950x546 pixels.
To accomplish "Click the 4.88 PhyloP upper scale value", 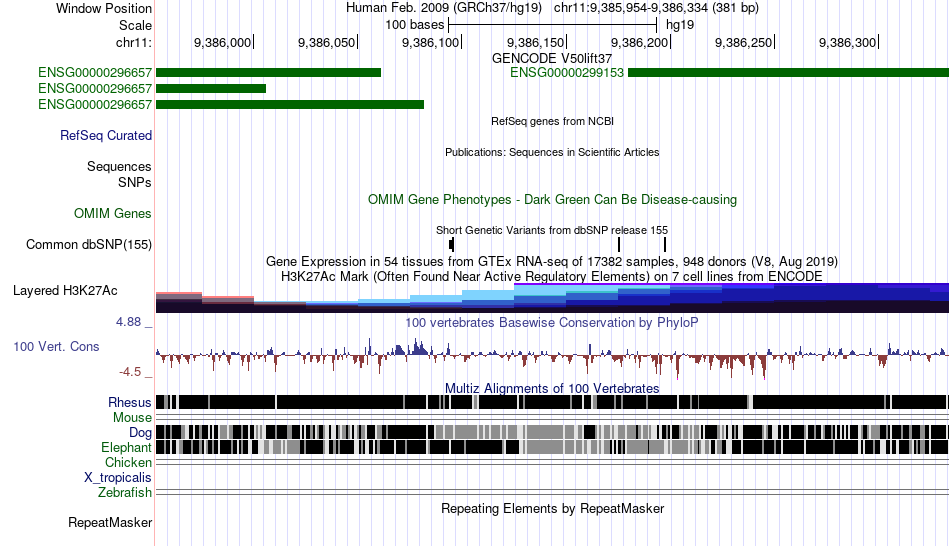I will [128, 322].
